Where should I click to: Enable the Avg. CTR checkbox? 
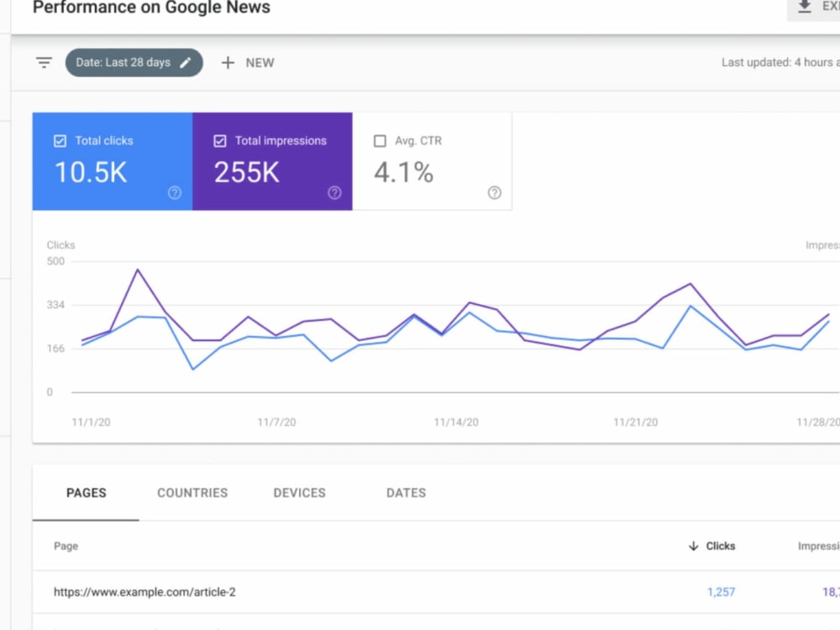coord(380,141)
